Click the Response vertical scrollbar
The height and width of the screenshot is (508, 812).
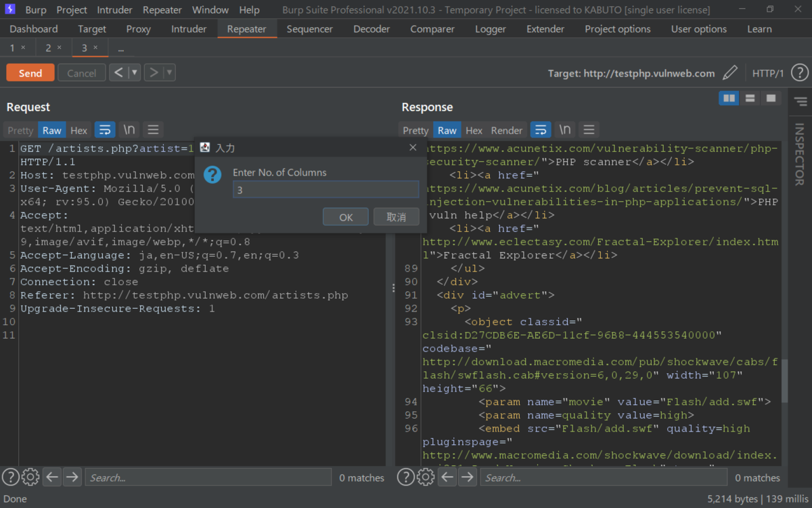coord(785,381)
